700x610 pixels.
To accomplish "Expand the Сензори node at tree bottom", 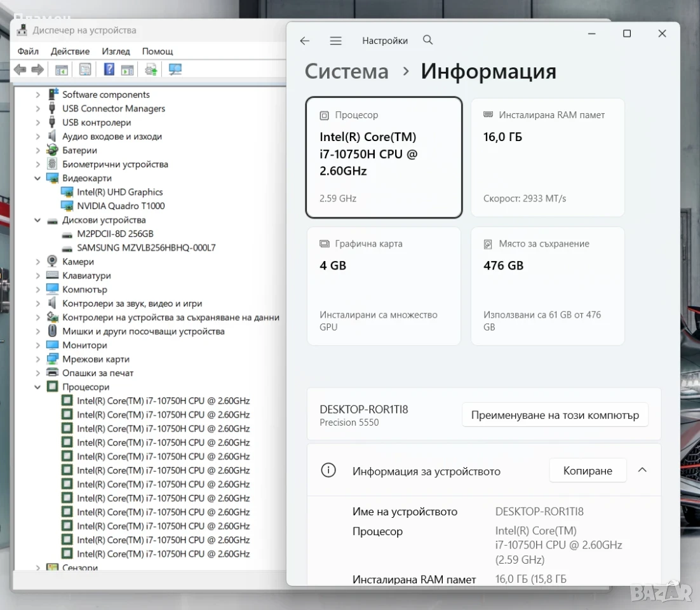I will 38,567.
